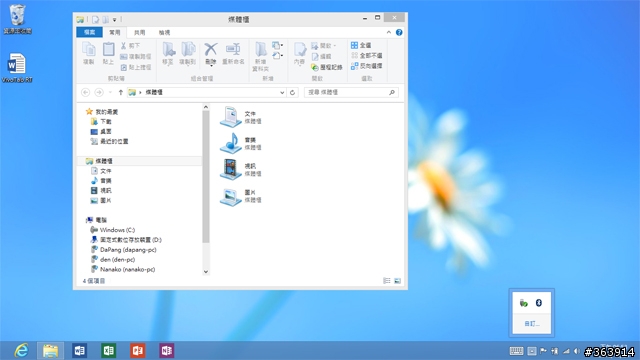
Task: Click the Search Libraries input field
Action: point(351,93)
